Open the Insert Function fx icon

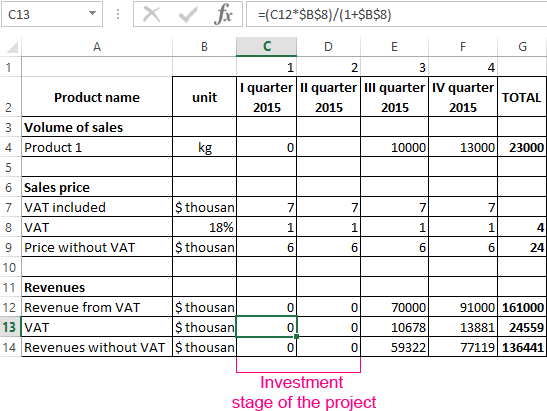[223, 15]
